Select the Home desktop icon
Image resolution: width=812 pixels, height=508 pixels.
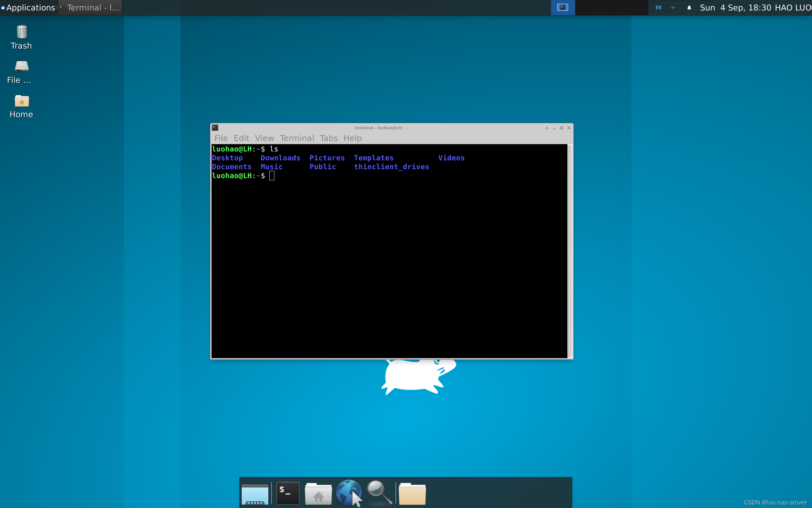tap(22, 106)
